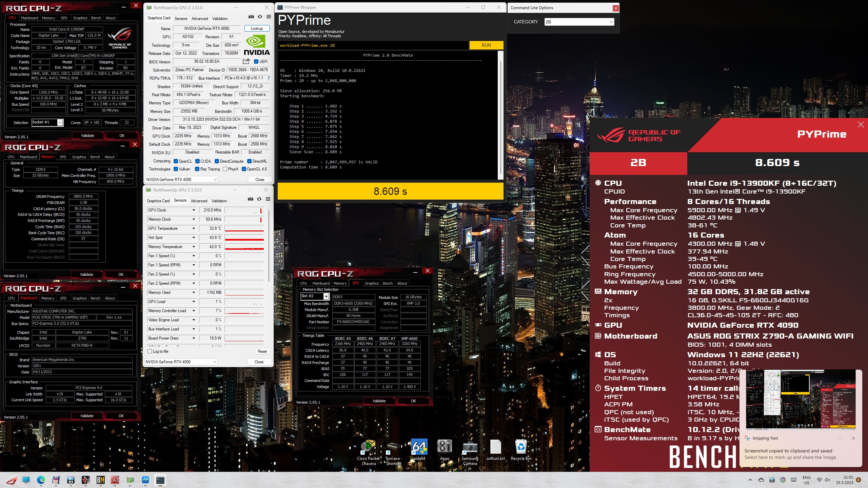Image resolution: width=868 pixels, height=488 pixels.
Task: Open the GPU selector dropdown in GPU-Z Graphics Card window
Action: click(181, 180)
